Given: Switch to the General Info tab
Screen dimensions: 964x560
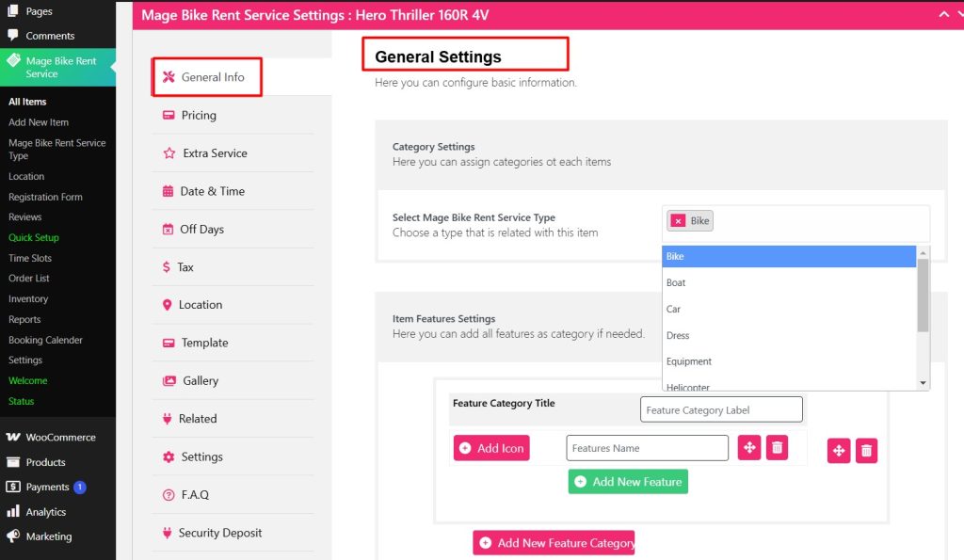Looking at the screenshot, I should (207, 77).
